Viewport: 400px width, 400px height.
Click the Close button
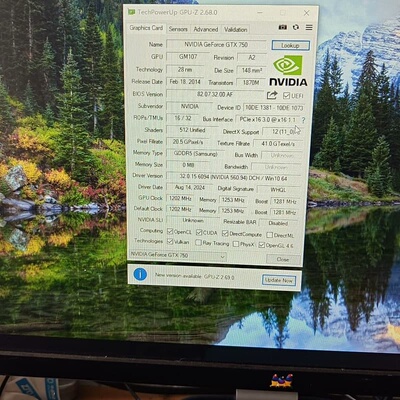pyautogui.click(x=283, y=259)
